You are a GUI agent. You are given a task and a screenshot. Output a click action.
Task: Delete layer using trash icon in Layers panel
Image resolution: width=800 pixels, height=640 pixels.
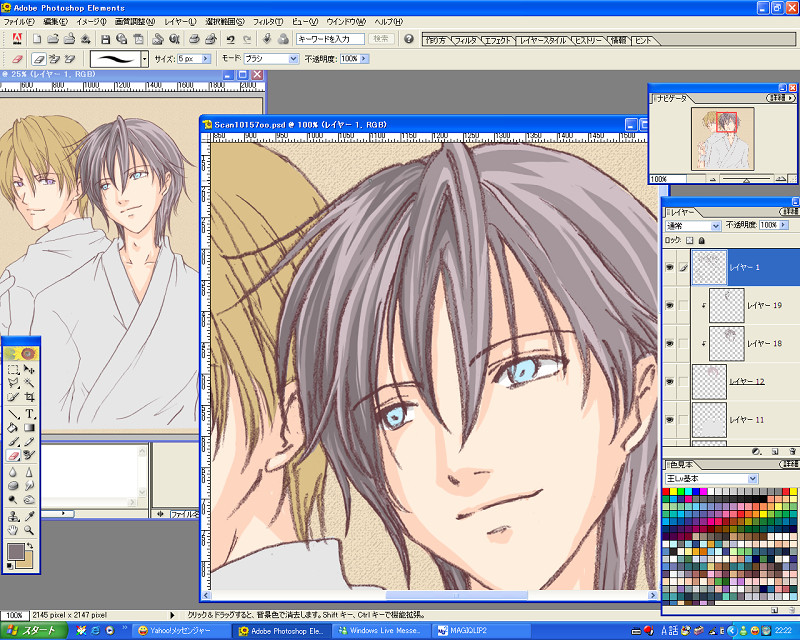[x=792, y=451]
